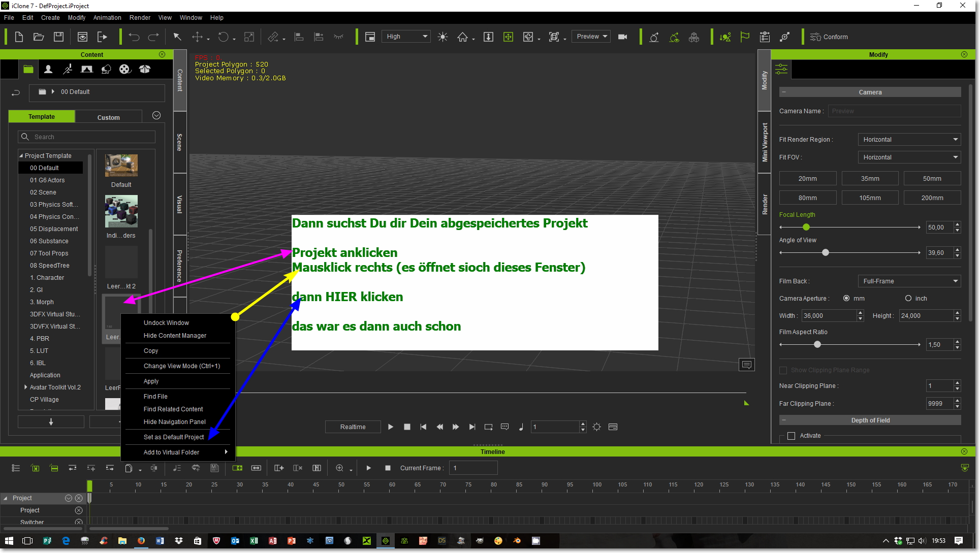The image size is (980, 553).
Task: Click the timeline zoom magnifier icon
Action: (x=339, y=468)
